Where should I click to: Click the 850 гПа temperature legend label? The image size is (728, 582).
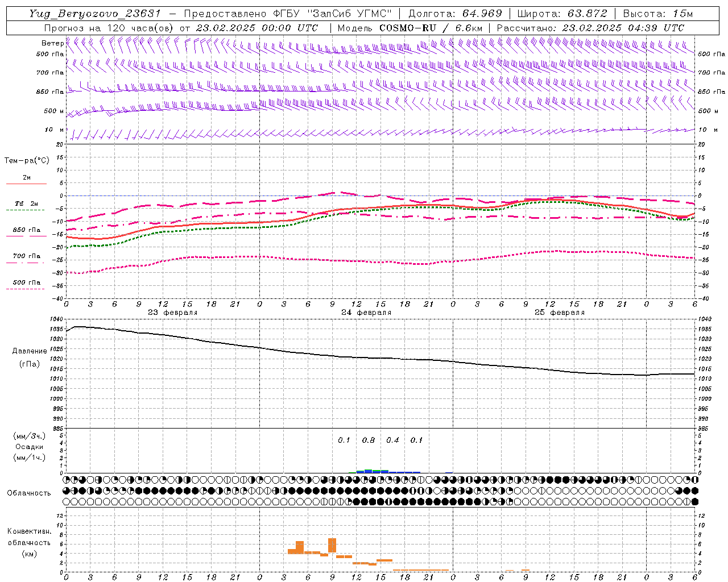27,230
